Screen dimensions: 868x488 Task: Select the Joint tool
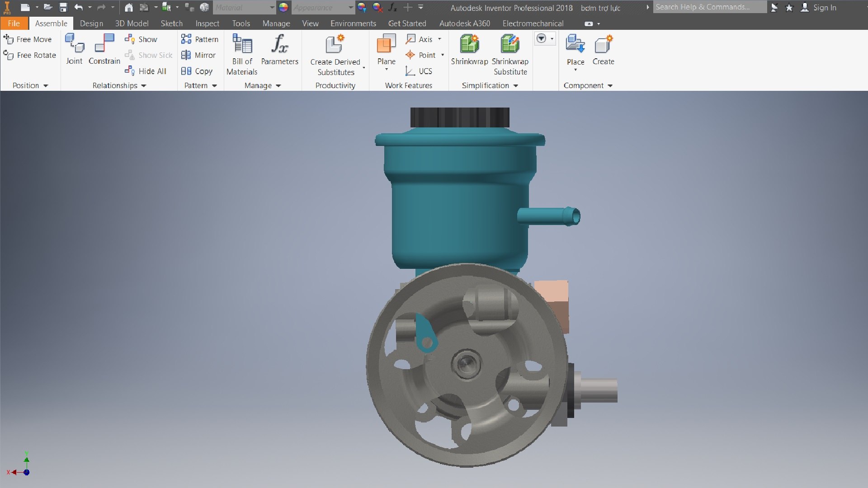[x=74, y=49]
